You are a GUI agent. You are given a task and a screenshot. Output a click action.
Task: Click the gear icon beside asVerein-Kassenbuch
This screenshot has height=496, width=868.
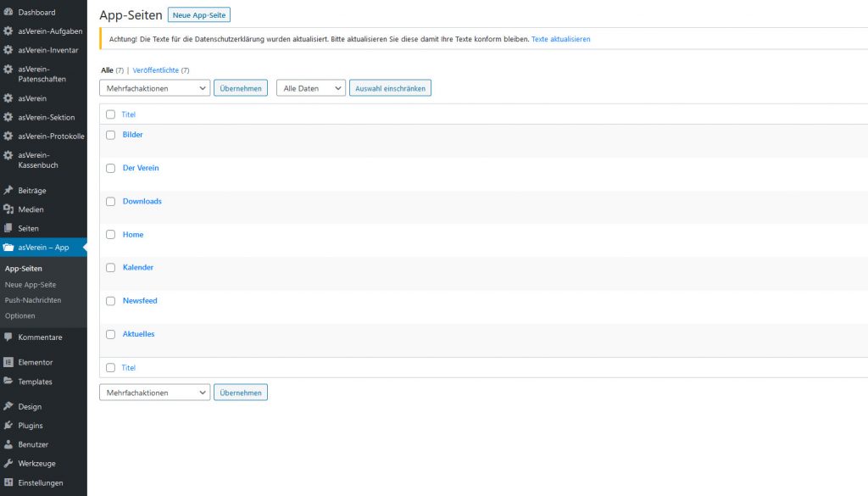coord(8,155)
